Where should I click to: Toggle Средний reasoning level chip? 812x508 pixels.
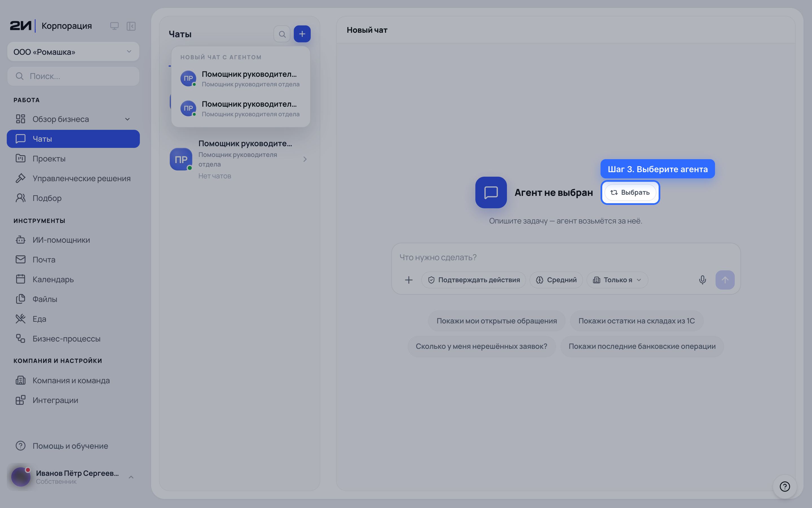(556, 280)
